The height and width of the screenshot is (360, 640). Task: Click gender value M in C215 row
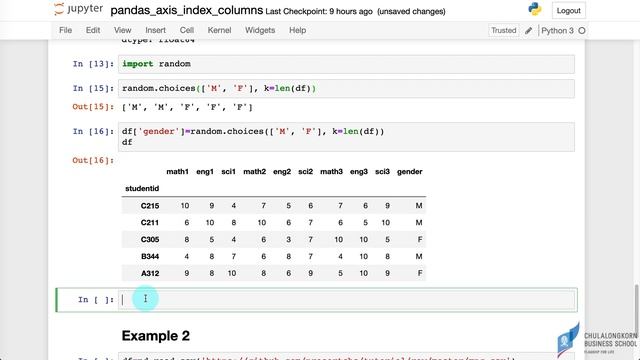pyautogui.click(x=419, y=206)
